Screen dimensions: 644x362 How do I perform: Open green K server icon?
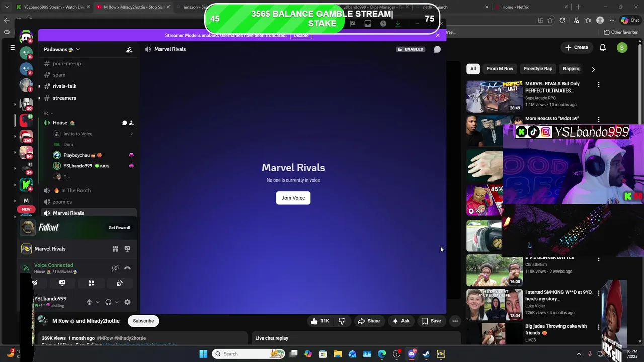[26, 185]
